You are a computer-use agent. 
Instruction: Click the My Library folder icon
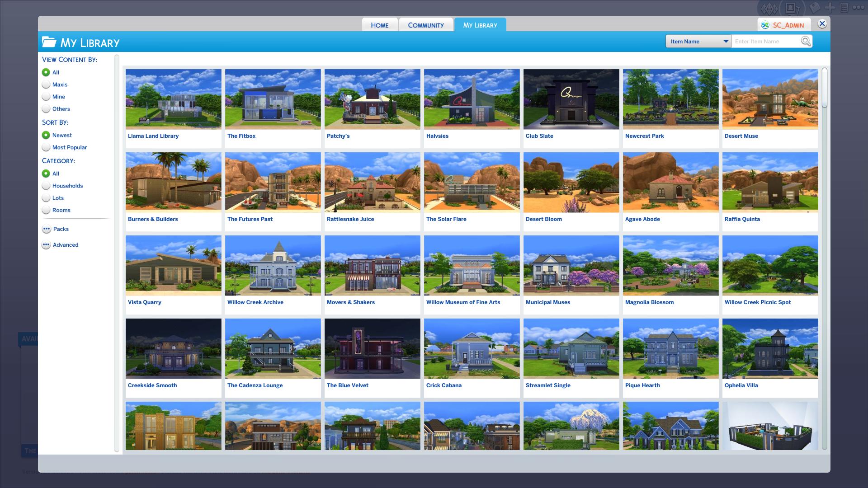tap(49, 42)
